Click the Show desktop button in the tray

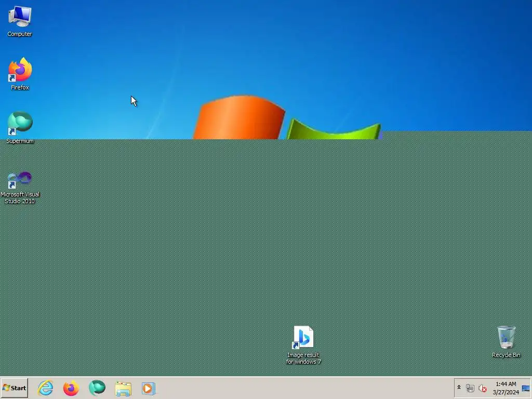526,388
